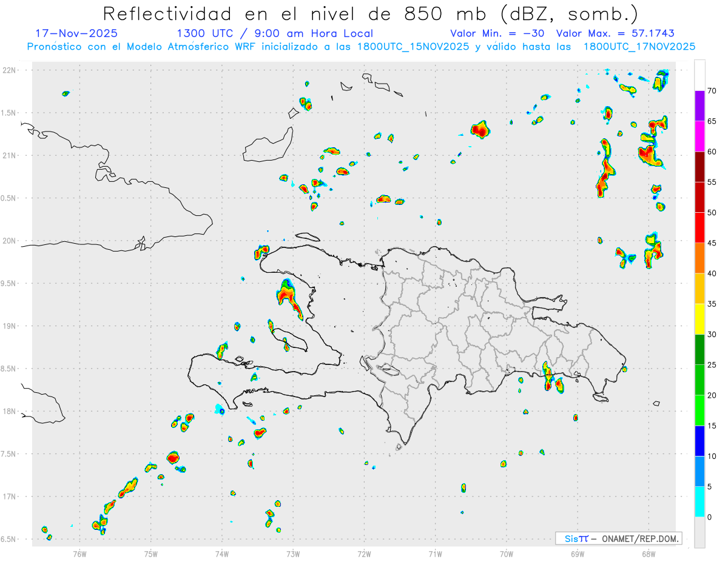Select the colorbar value '45'
Image resolution: width=728 pixels, height=562 pixels.
(712, 243)
